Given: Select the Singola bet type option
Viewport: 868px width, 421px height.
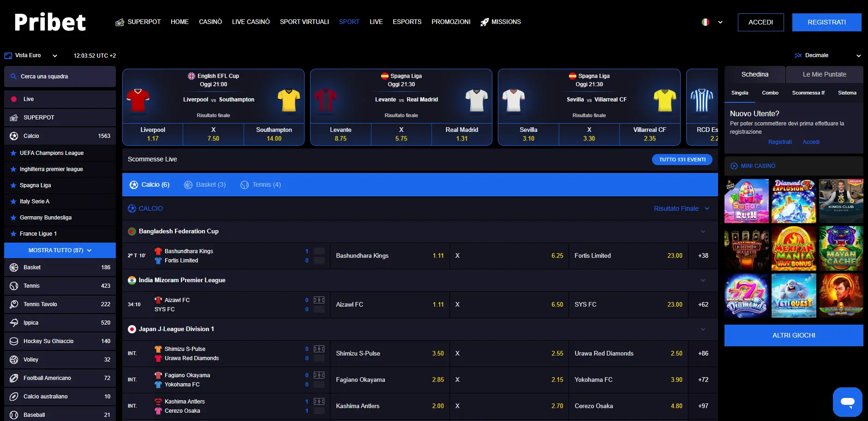Looking at the screenshot, I should point(739,93).
